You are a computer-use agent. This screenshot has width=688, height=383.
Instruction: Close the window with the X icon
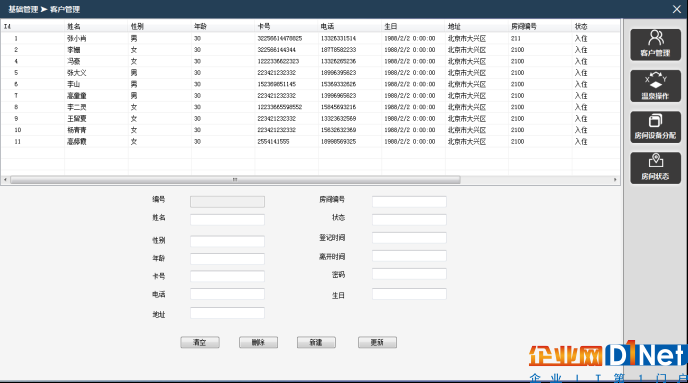677,9
